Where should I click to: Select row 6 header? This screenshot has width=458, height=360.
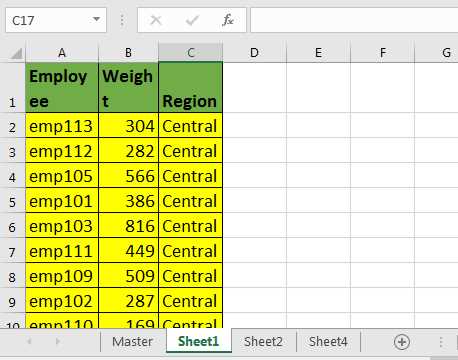pyautogui.click(x=13, y=226)
